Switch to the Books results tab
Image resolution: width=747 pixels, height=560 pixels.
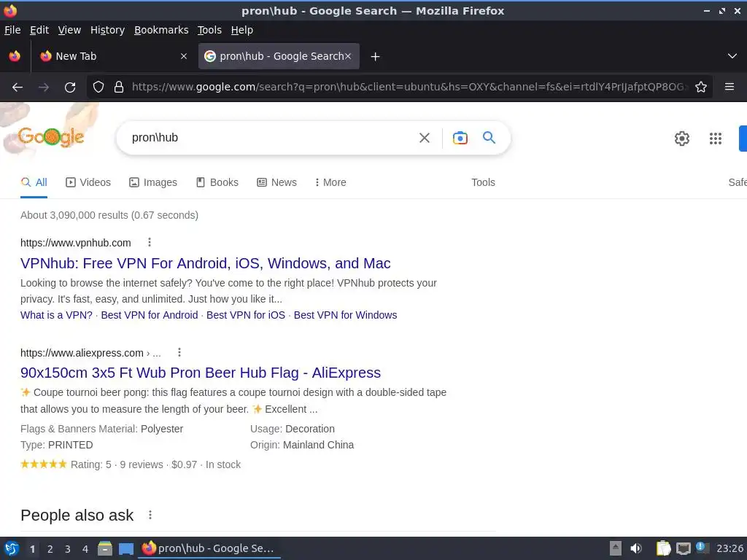click(217, 182)
